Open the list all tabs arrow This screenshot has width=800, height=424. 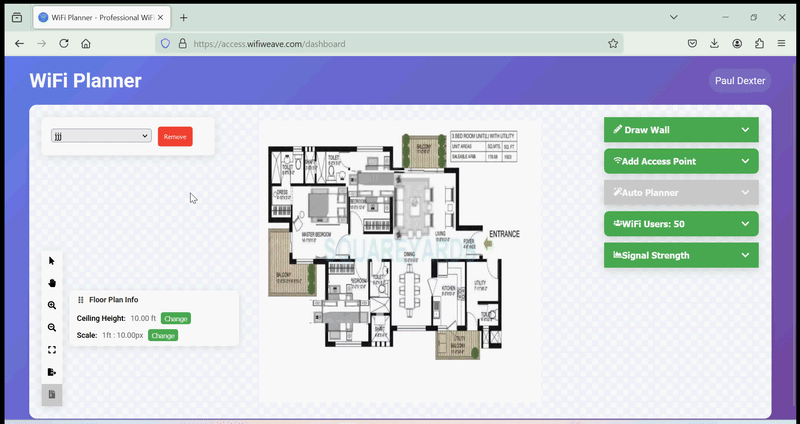(x=673, y=17)
